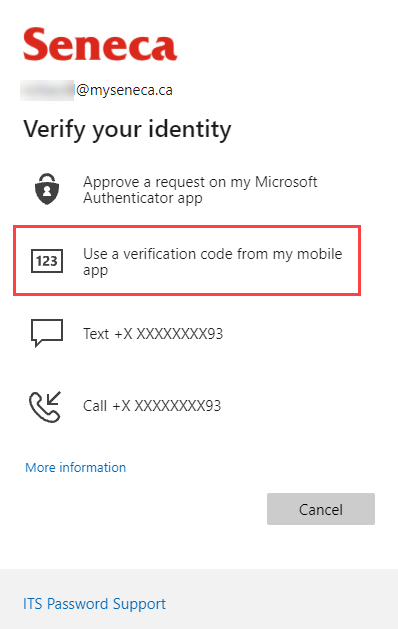Click the masked phone number in Text option
This screenshot has width=398, height=629.
[169, 334]
